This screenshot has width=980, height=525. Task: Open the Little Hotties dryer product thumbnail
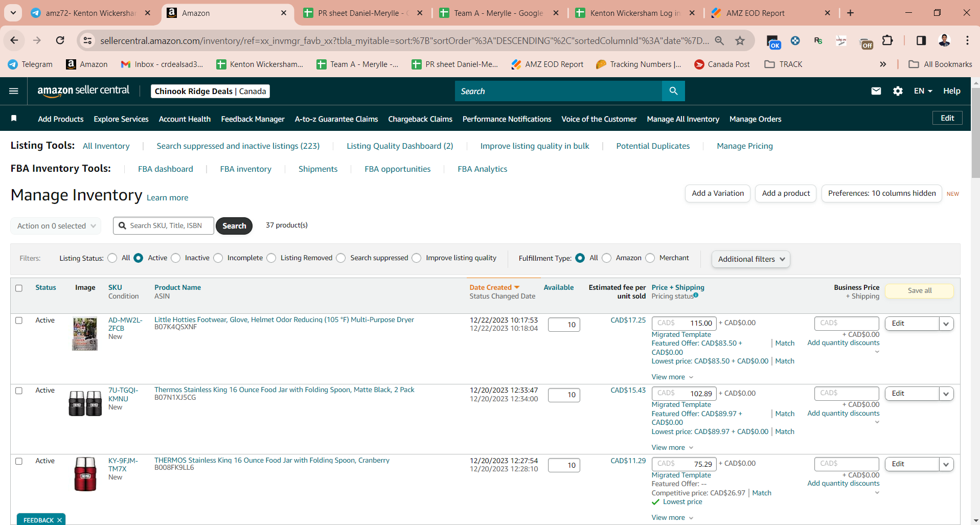(85, 334)
